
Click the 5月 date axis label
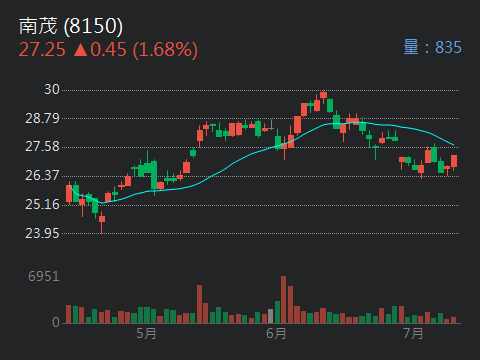point(146,333)
